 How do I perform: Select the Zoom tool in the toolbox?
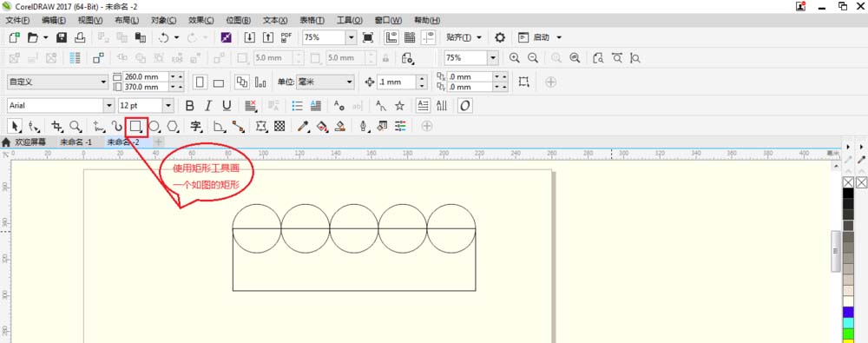pyautogui.click(x=76, y=126)
